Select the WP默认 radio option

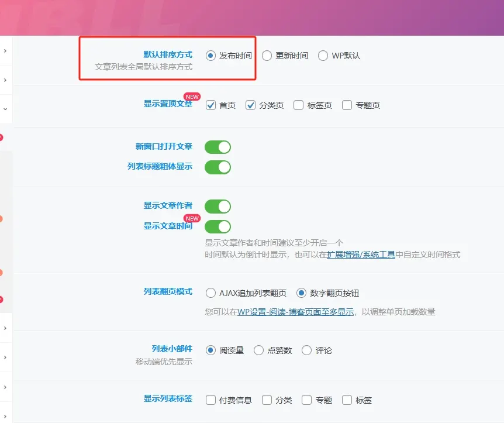tap(323, 56)
